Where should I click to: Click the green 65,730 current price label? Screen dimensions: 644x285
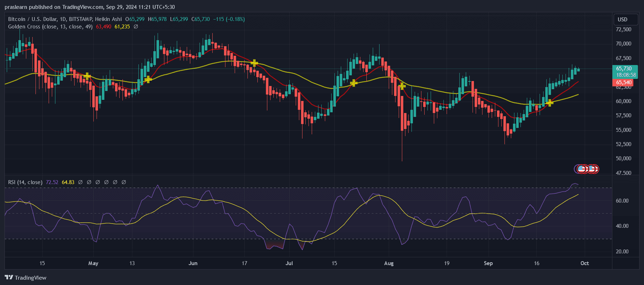(x=624, y=69)
